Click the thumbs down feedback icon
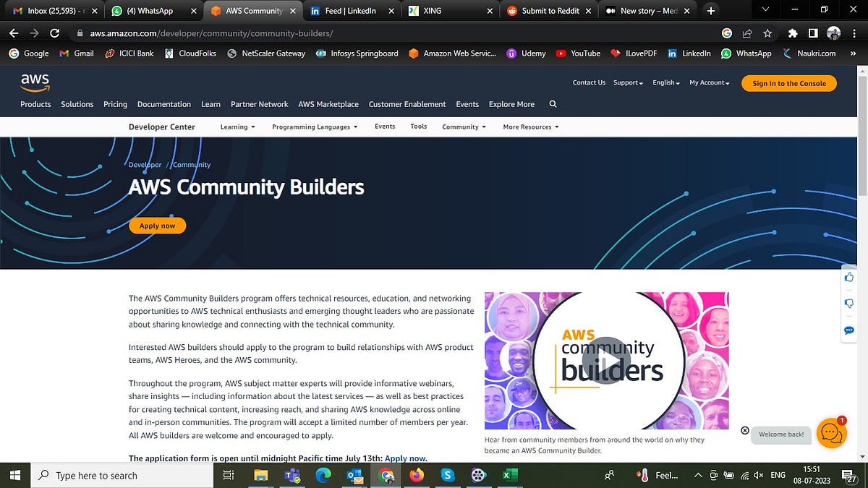868x488 pixels. [848, 303]
